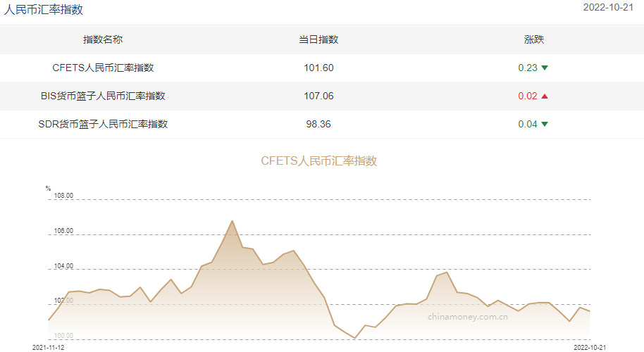Click the 108.00 y-axis label
644x352 pixels.
click(63, 196)
